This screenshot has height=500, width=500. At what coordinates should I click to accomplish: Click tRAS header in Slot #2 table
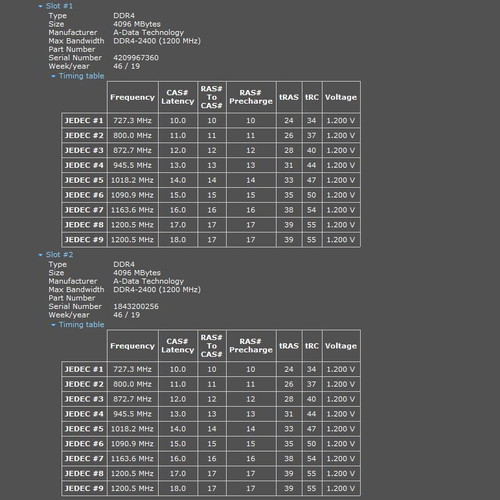click(289, 346)
